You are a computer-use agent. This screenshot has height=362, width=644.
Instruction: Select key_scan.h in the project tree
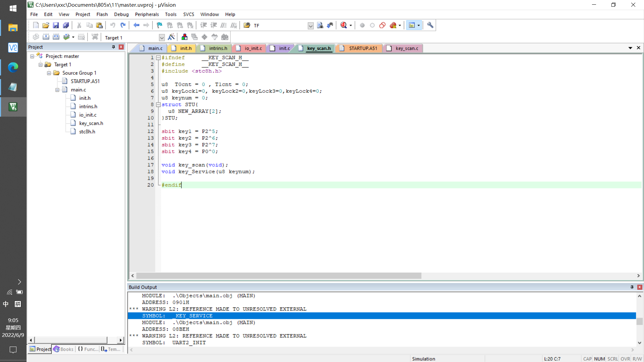(x=91, y=123)
